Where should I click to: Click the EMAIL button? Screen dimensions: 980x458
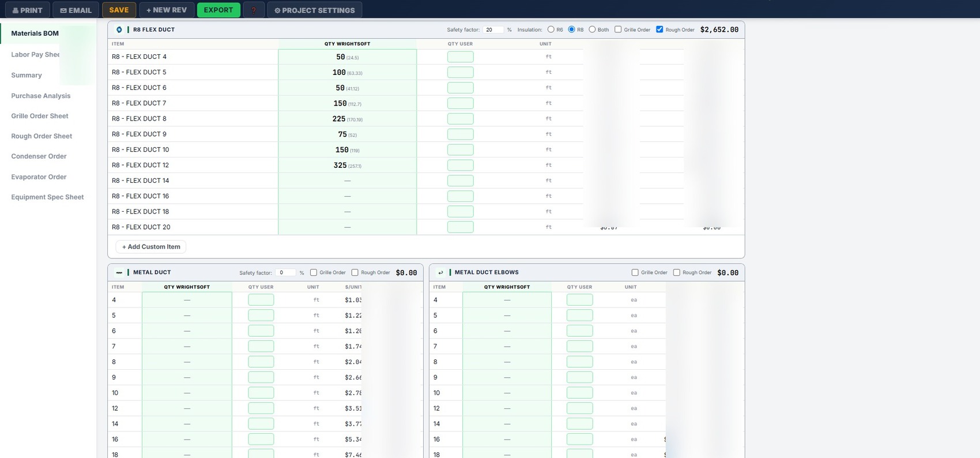click(x=76, y=10)
